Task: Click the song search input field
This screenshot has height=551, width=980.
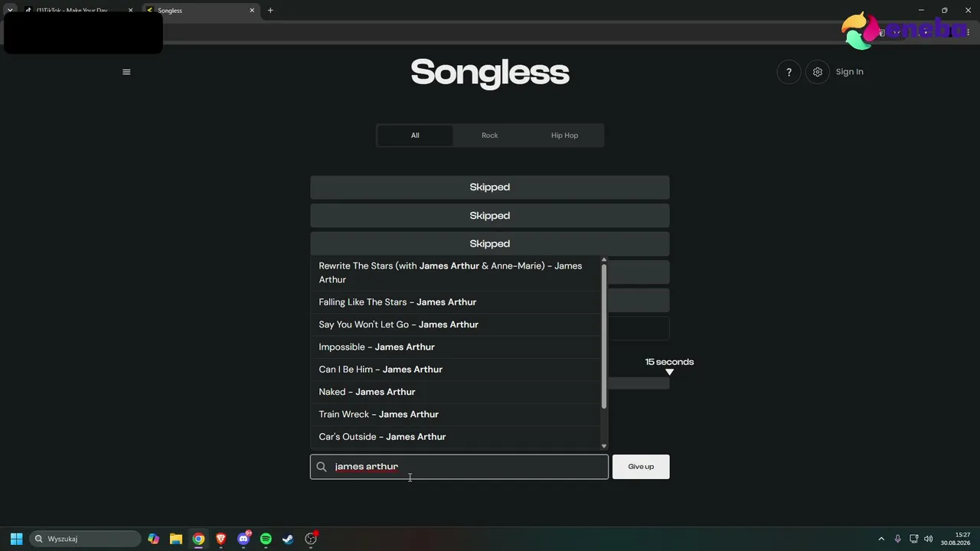Action: (x=459, y=467)
